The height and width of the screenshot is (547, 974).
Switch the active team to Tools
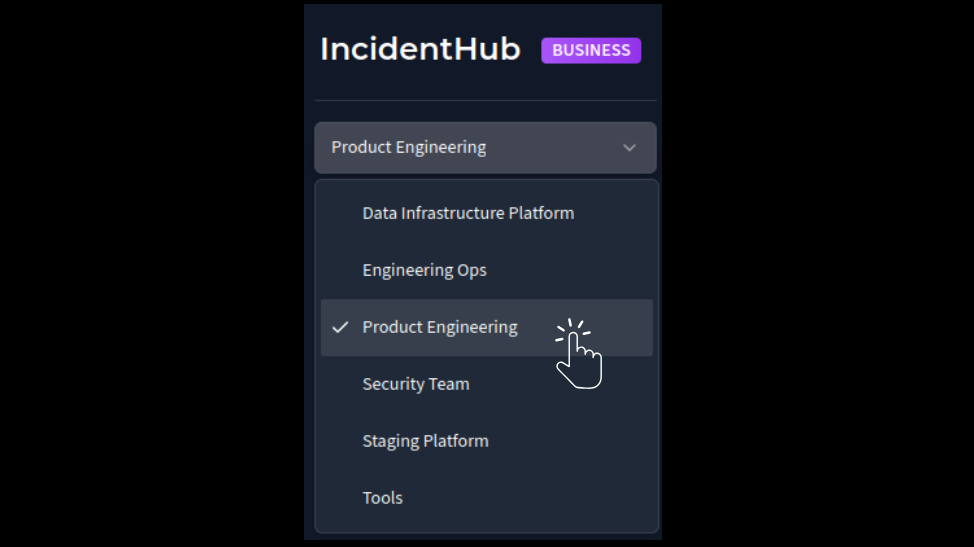[x=382, y=498]
